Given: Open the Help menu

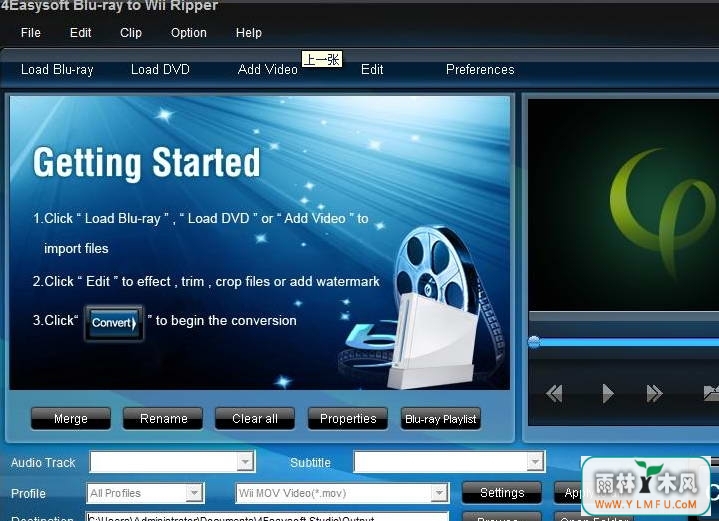Looking at the screenshot, I should pos(249,33).
